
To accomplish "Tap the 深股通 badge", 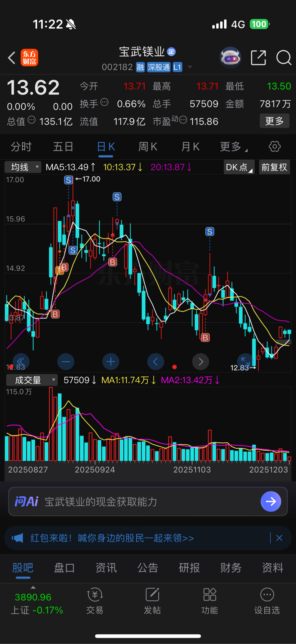I will click(x=158, y=67).
